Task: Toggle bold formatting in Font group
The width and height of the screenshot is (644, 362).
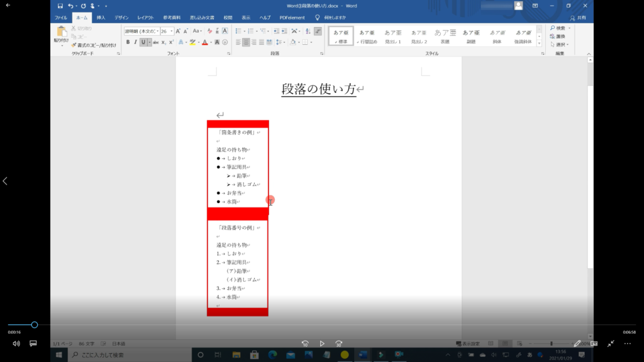Action: pos(128,42)
